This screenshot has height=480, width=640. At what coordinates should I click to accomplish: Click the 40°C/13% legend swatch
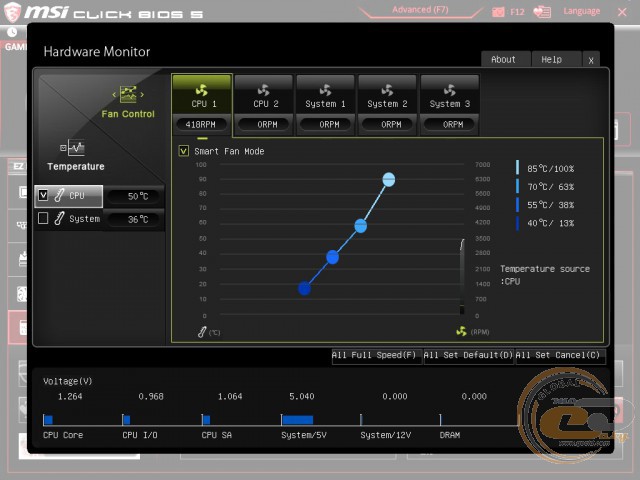[x=518, y=223]
